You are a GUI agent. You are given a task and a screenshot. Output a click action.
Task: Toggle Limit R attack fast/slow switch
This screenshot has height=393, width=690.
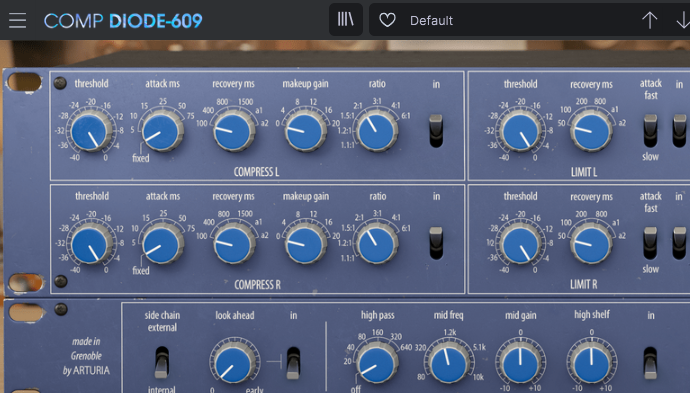[x=650, y=243]
